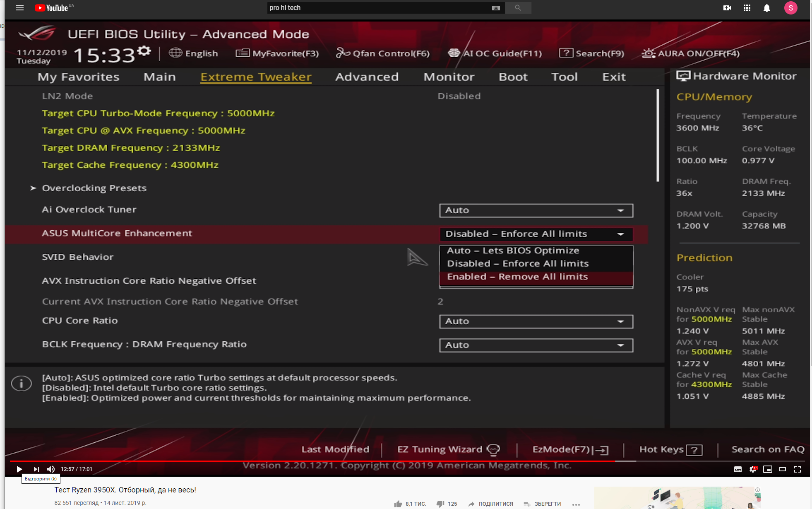Mute the video with the volume icon
The height and width of the screenshot is (509, 812).
(51, 469)
